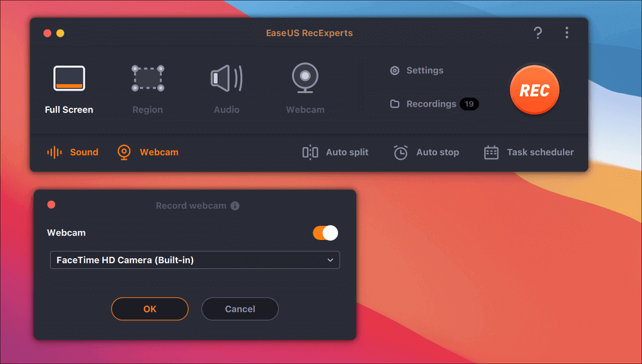Expand the FaceTime HD Camera dropdown
Screen dimensions: 642x364
pos(195,260)
